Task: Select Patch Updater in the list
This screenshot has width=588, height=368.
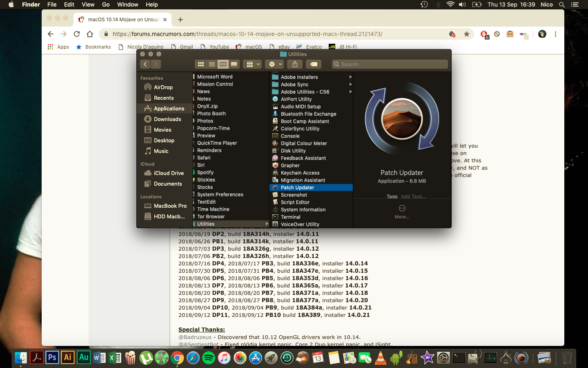Action: click(x=311, y=187)
